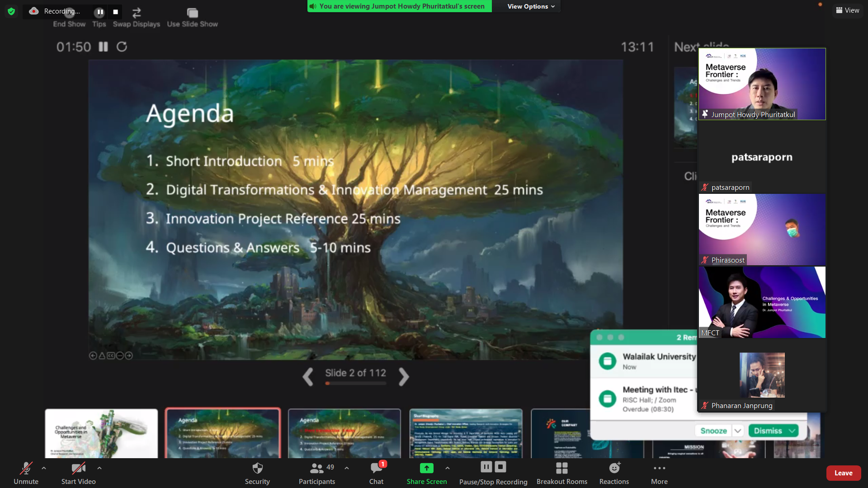Select the third Agenda thumbnail with red text
This screenshot has height=488, width=868.
tap(344, 433)
